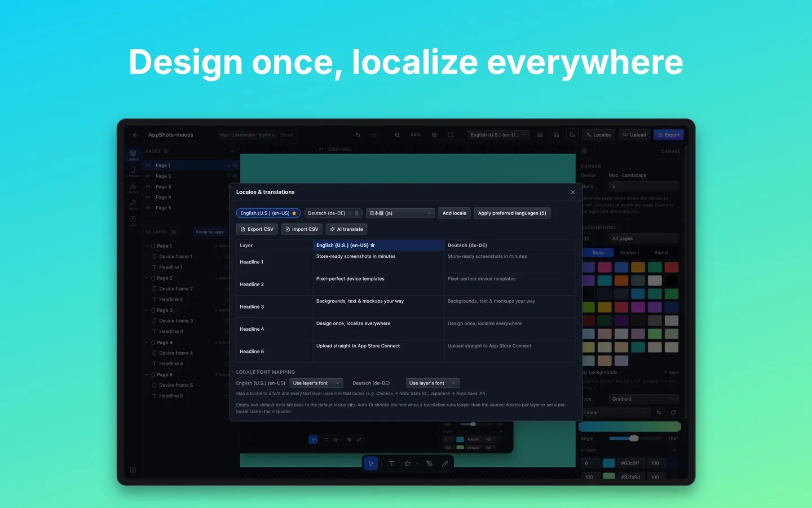Click the Export CSV button
The width and height of the screenshot is (812, 508).
[x=257, y=229]
